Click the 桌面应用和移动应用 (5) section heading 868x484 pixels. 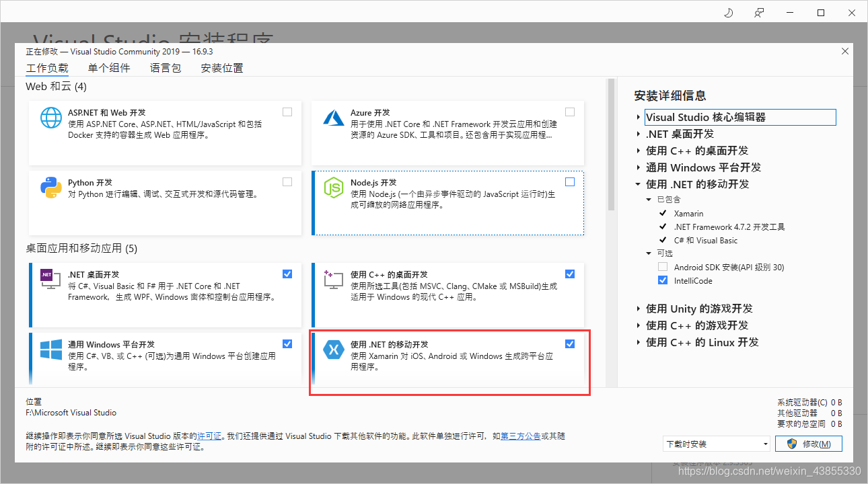coord(81,248)
